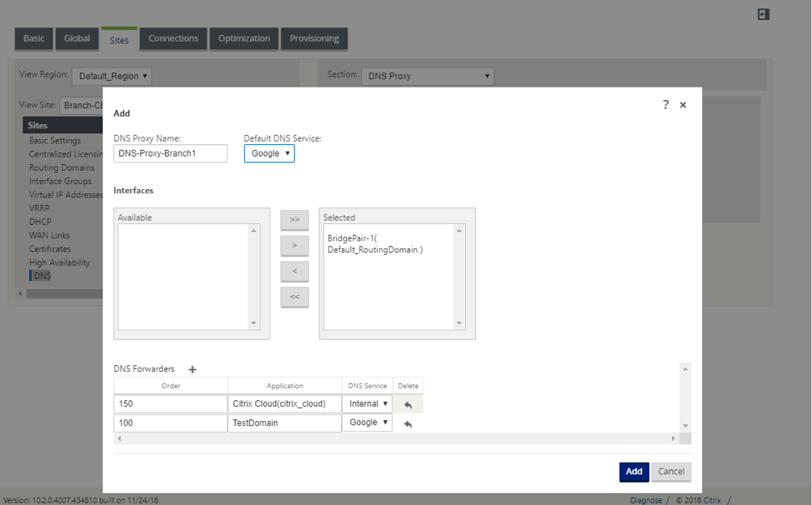This screenshot has height=505, width=812.
Task: Open the Default DNS Service dropdown
Action: 269,153
